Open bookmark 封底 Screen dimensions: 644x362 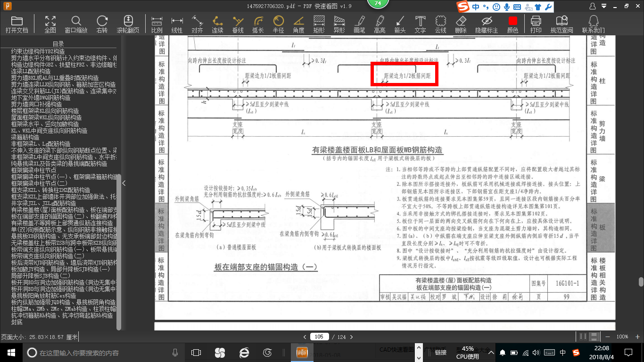[x=17, y=321]
